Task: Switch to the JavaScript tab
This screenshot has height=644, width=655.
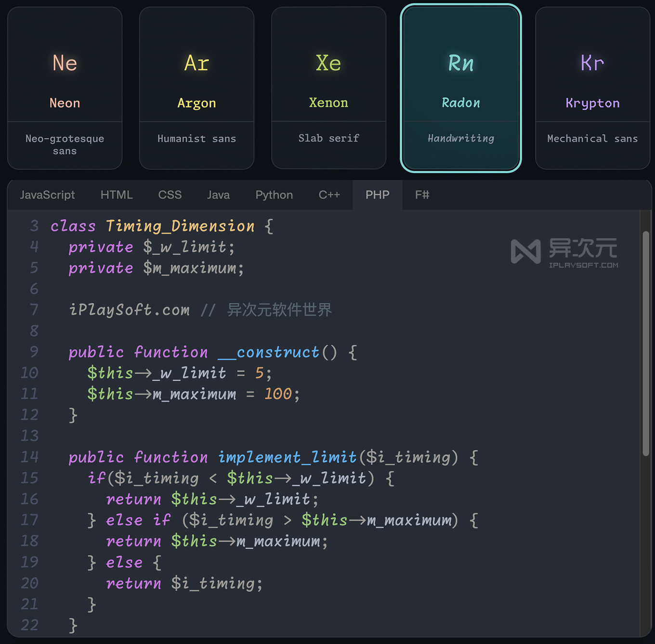Action: pos(47,195)
